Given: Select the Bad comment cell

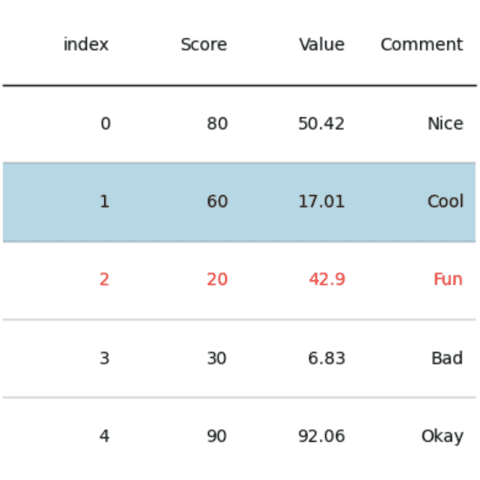Looking at the screenshot, I should point(447,358).
